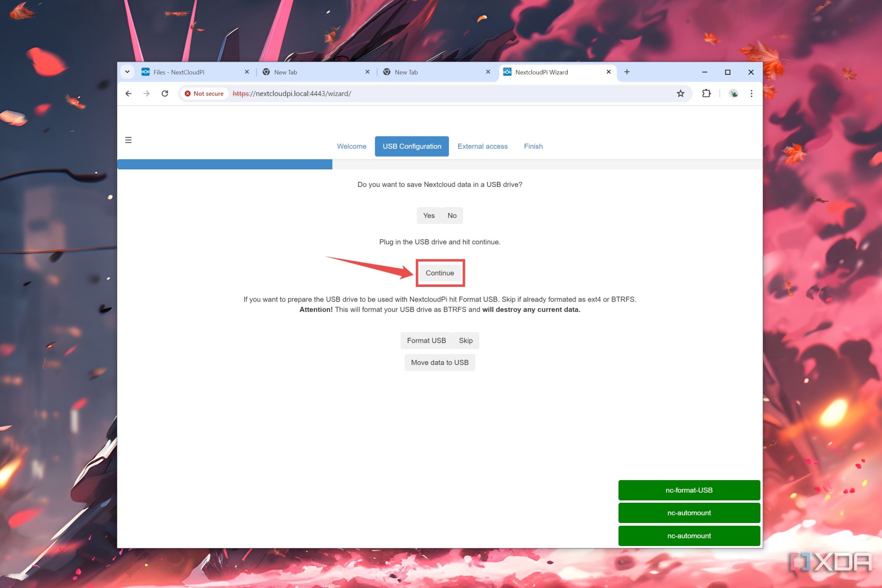Click the hamburger menu icon
This screenshot has width=882, height=588.
click(129, 139)
